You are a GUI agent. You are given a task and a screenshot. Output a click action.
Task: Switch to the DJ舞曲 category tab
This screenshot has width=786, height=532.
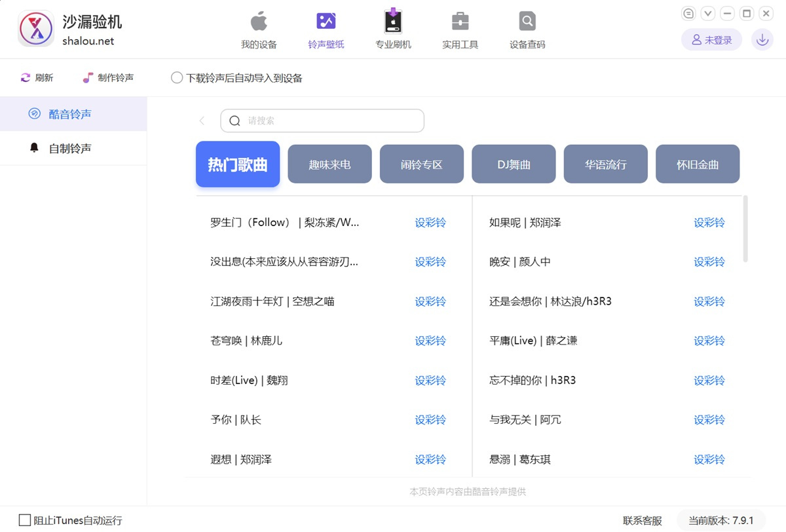514,164
